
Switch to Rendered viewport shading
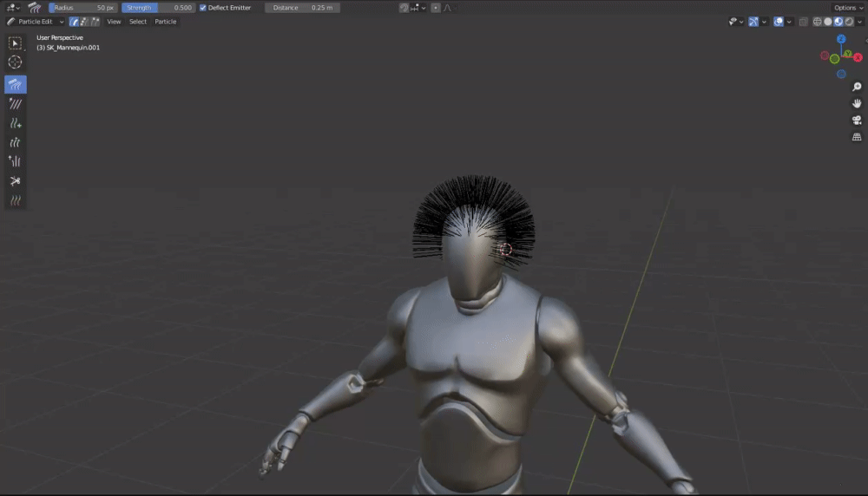tap(849, 22)
